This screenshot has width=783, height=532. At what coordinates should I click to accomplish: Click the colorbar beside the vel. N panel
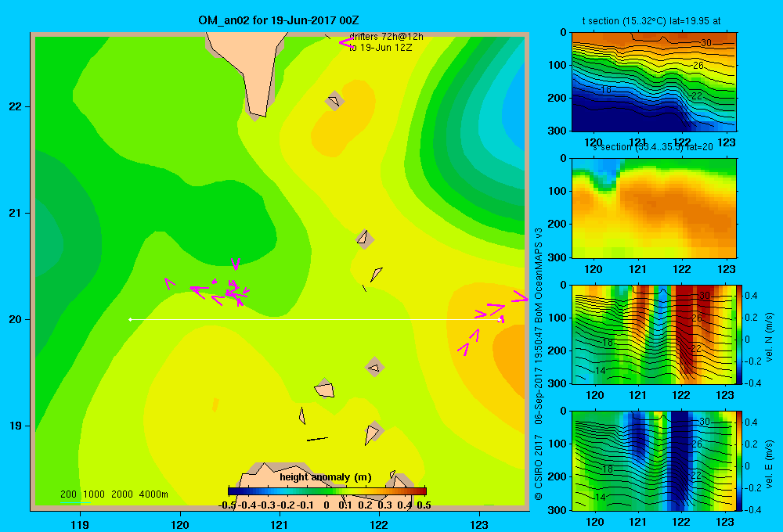[740, 335]
